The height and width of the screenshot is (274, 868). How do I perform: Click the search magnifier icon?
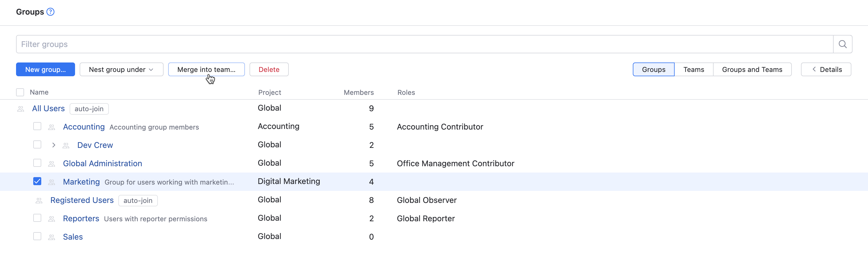843,44
